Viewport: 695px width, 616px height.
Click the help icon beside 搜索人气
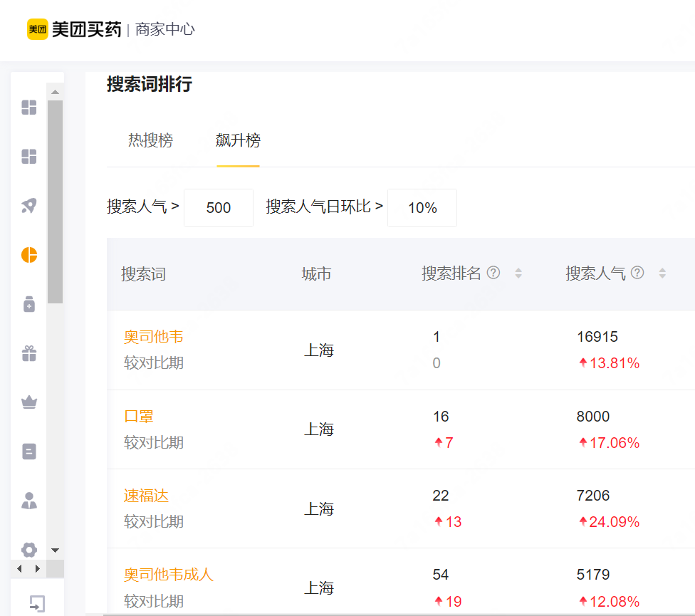point(638,273)
